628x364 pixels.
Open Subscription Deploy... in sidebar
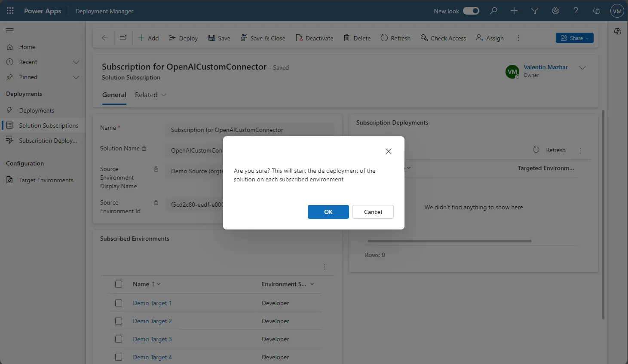coord(43,141)
